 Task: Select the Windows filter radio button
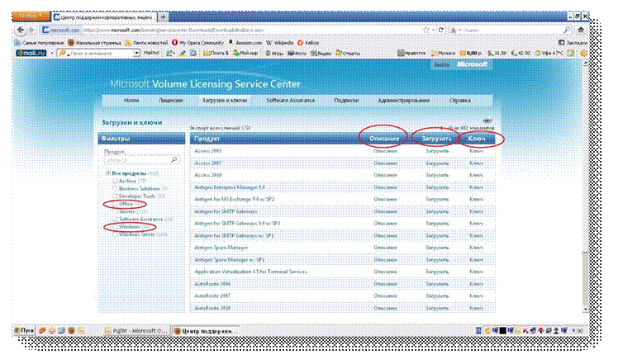115,226
